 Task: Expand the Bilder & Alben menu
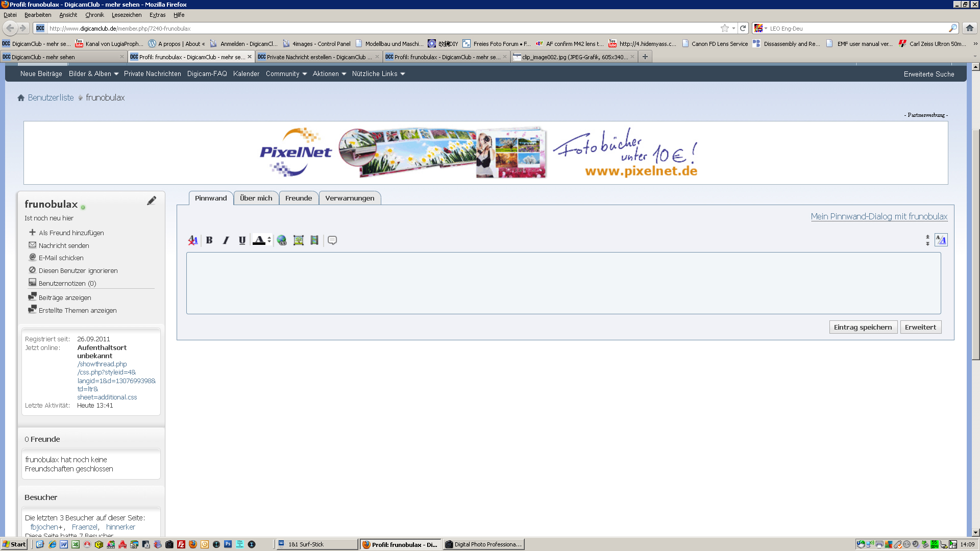(94, 74)
